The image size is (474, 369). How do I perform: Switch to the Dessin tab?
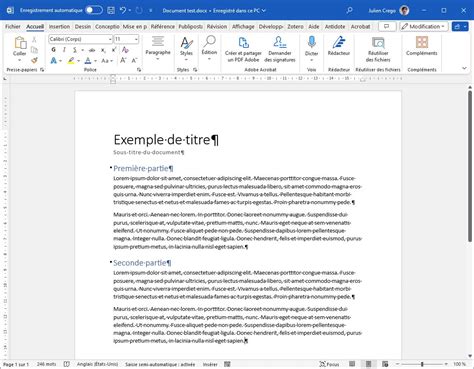click(x=82, y=26)
